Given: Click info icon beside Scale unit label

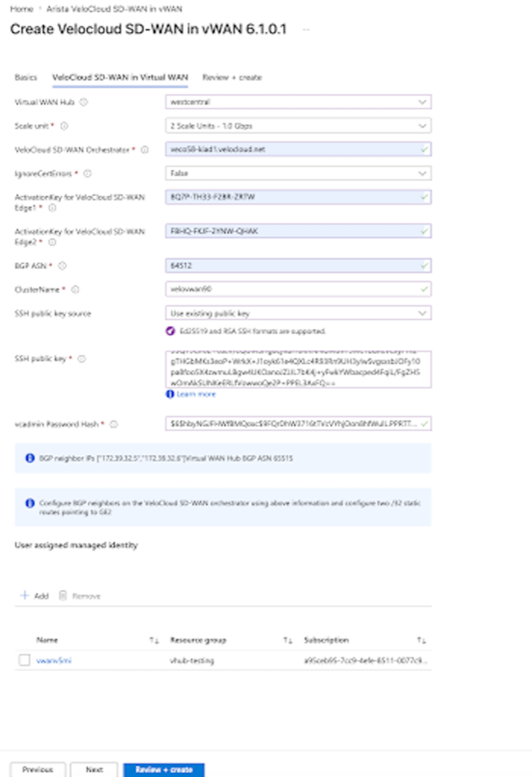Looking at the screenshot, I should (x=64, y=126).
